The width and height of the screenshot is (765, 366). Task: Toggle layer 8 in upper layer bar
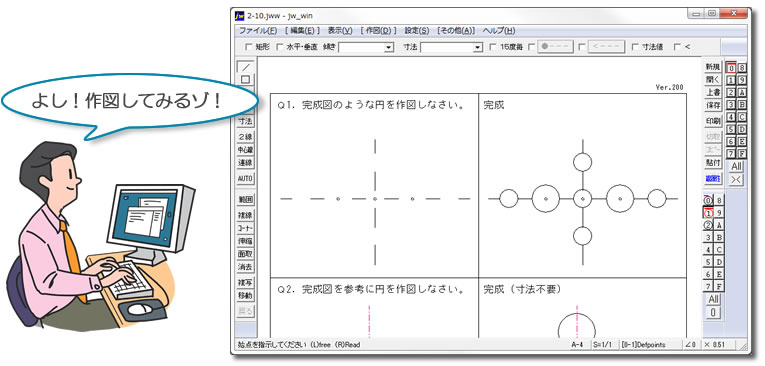tap(742, 68)
